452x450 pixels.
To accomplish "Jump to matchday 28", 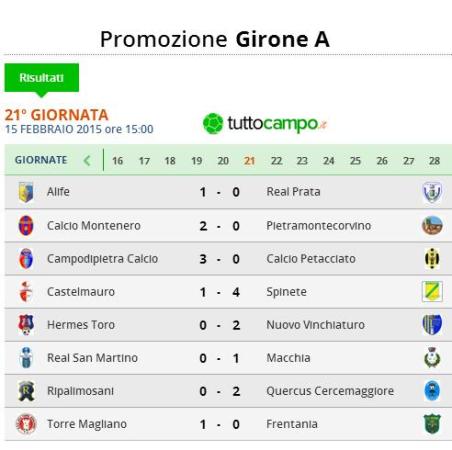I will (x=434, y=161).
